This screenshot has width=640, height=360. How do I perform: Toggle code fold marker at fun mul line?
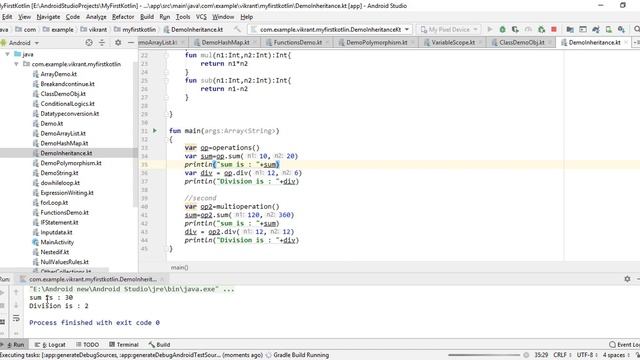click(166, 55)
